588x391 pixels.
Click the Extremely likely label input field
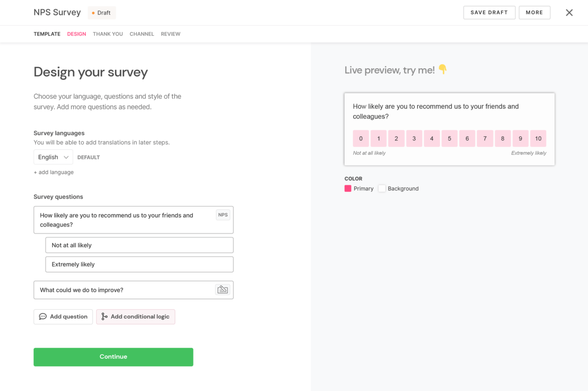coord(139,264)
